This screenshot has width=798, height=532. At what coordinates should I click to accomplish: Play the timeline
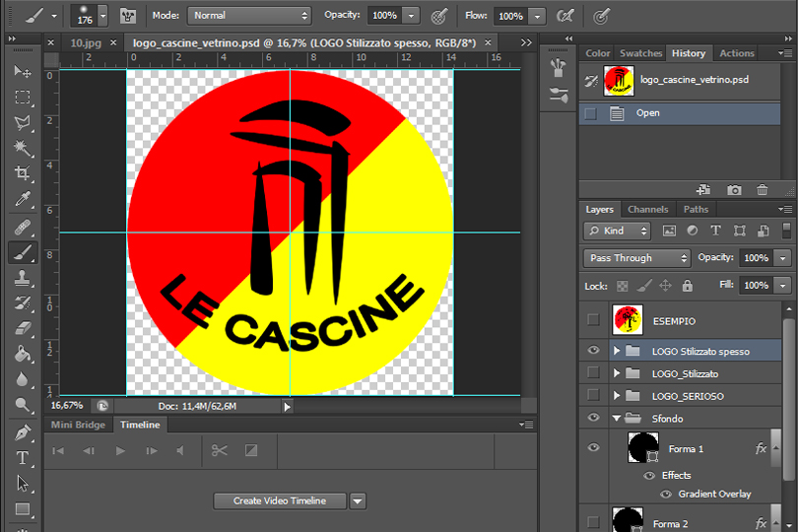pyautogui.click(x=120, y=450)
